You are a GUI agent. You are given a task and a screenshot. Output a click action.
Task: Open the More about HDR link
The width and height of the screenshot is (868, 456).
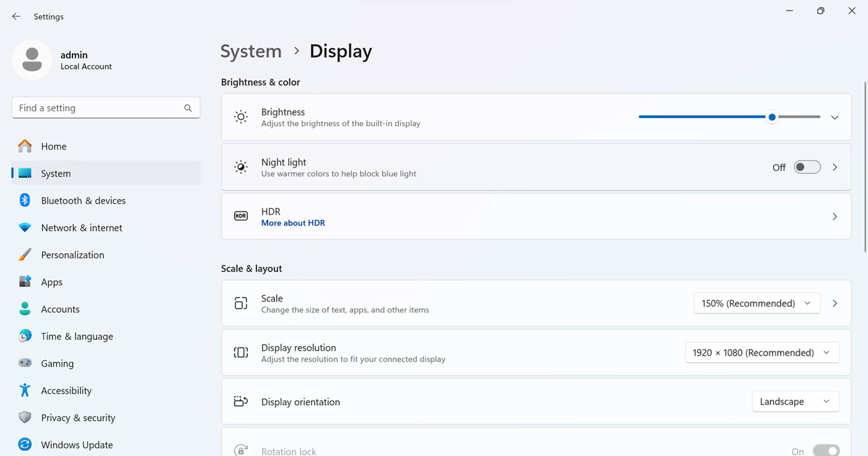(x=293, y=223)
